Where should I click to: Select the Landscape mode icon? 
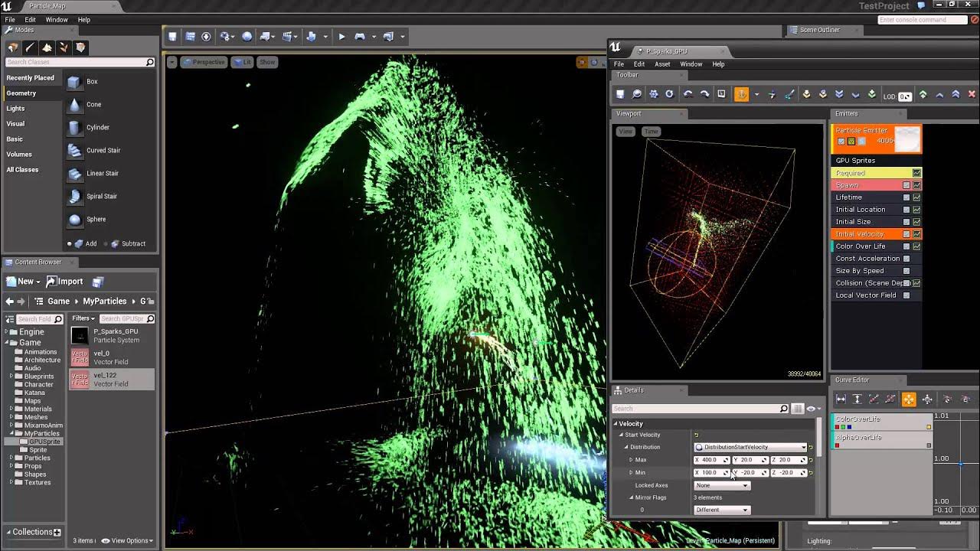pyautogui.click(x=47, y=47)
